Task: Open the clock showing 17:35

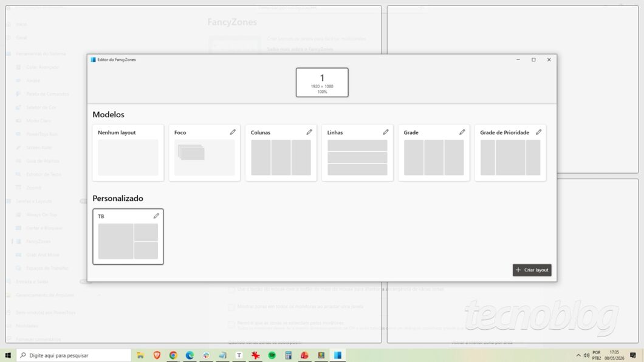Action: [x=614, y=355]
